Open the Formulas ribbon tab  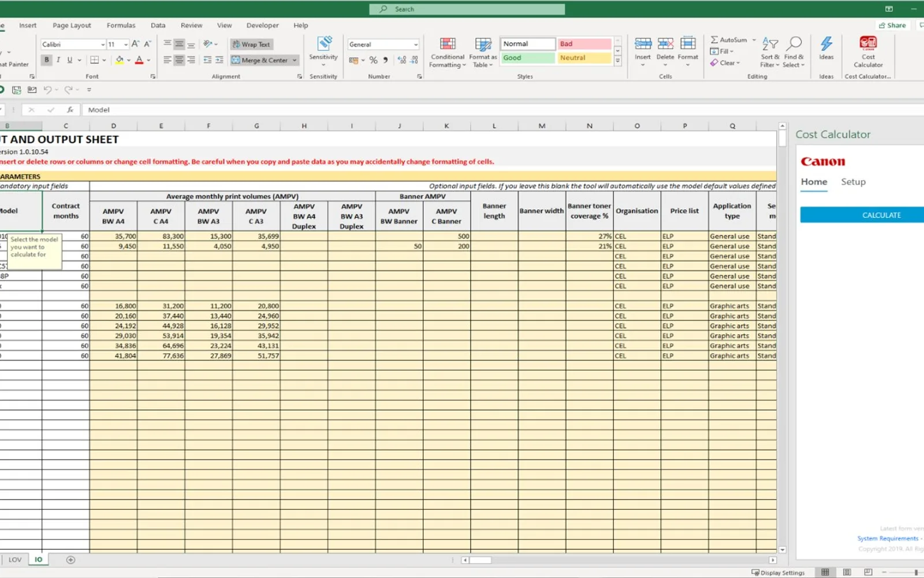[121, 25]
